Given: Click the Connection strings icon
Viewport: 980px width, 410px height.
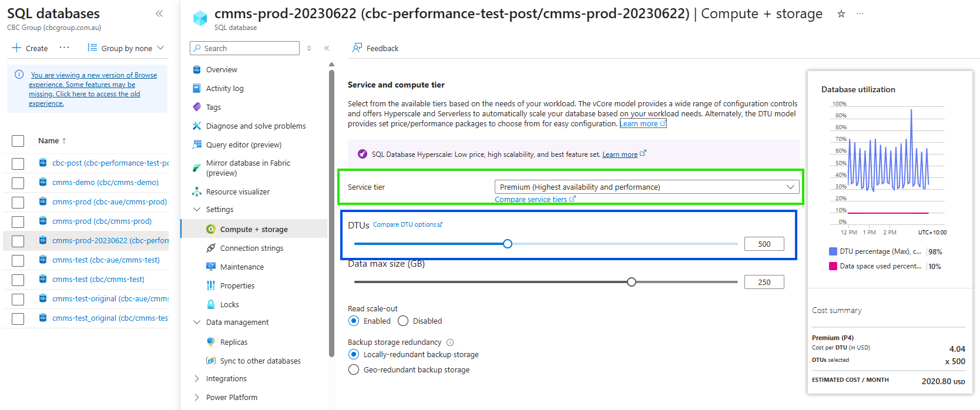Looking at the screenshot, I should click(x=211, y=248).
